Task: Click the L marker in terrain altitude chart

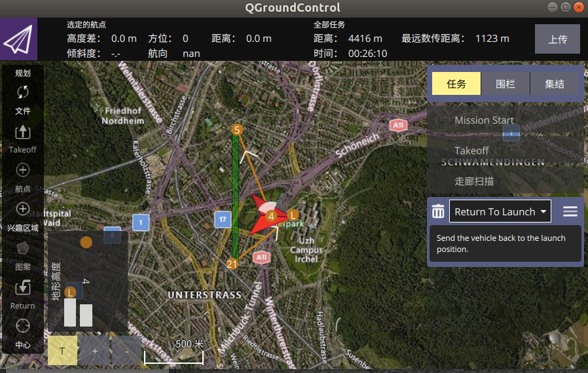Action: point(70,293)
